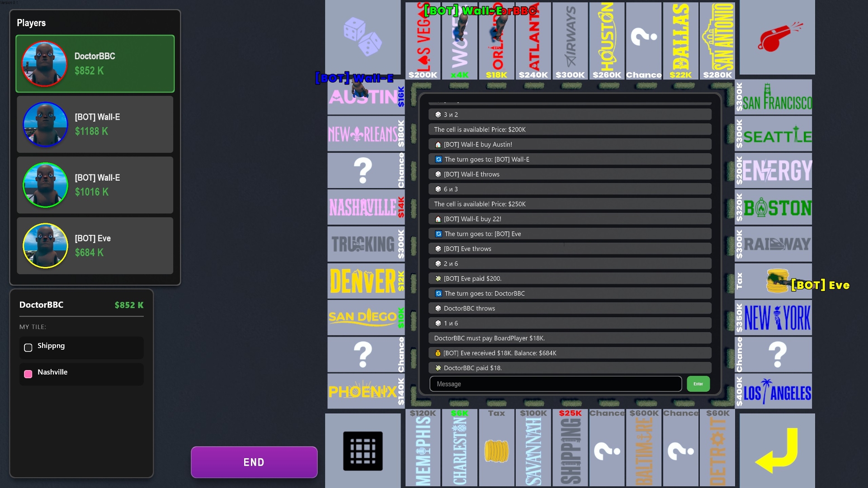This screenshot has height=488, width=868.
Task: Click the Energy utility tile
Action: point(776,171)
